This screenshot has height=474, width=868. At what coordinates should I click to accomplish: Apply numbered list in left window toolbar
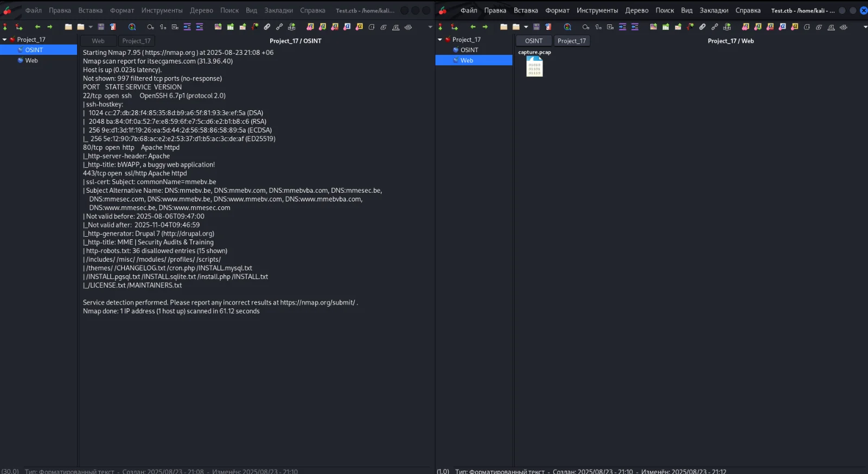163,27
